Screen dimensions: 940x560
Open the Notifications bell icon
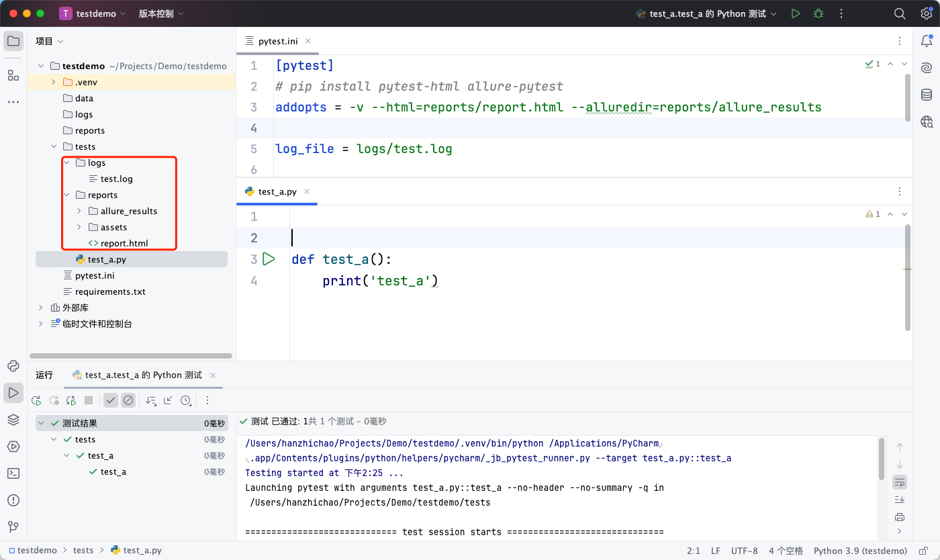click(x=927, y=41)
